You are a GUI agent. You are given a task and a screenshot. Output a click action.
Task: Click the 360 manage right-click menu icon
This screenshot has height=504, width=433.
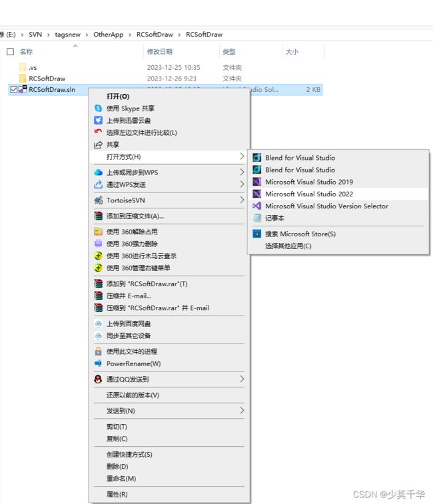coord(98,268)
